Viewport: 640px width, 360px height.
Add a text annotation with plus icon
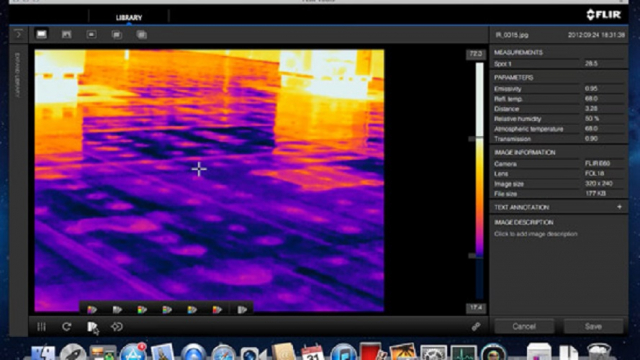click(619, 207)
